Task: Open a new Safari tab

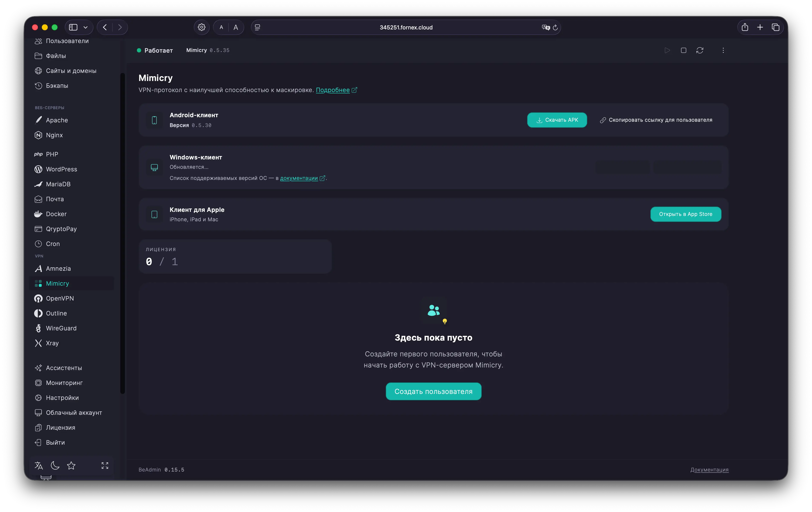Action: click(760, 27)
